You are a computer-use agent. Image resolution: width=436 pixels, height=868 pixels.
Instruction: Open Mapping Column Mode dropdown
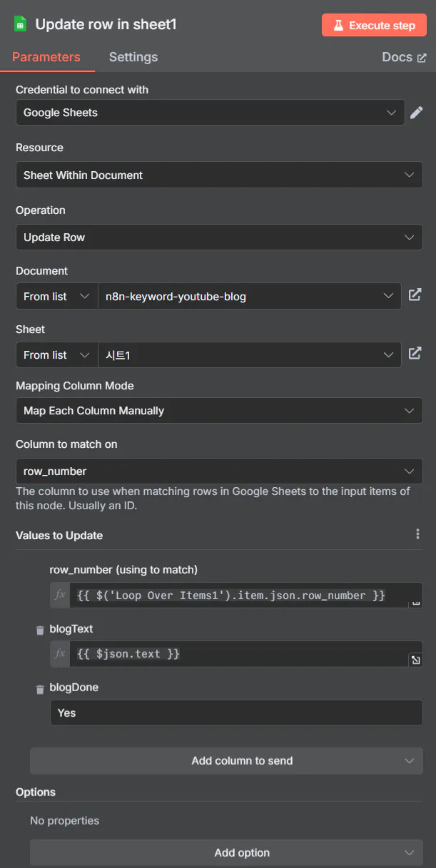[219, 411]
